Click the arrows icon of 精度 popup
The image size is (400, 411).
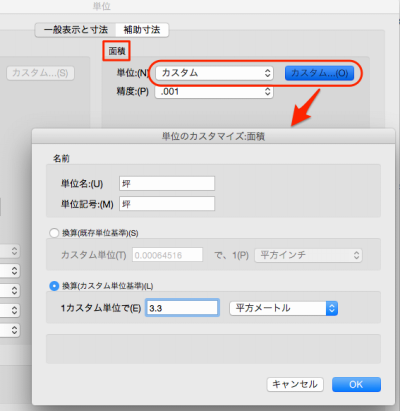pos(267,92)
